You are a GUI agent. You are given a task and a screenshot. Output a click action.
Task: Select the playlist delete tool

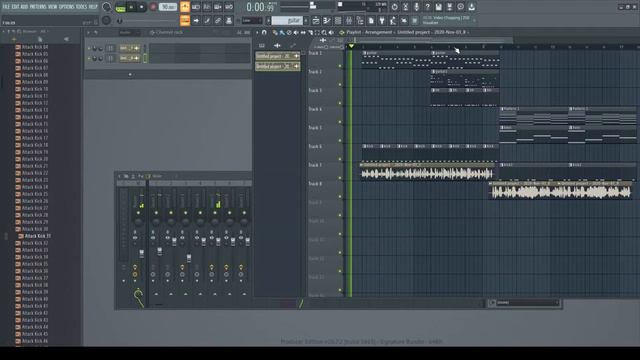click(289, 32)
